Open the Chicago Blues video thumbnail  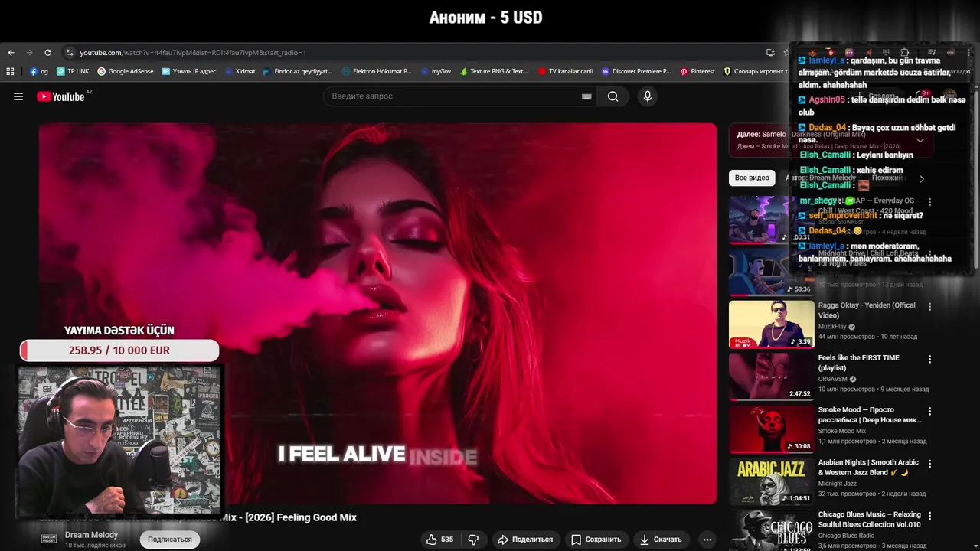pos(771,530)
